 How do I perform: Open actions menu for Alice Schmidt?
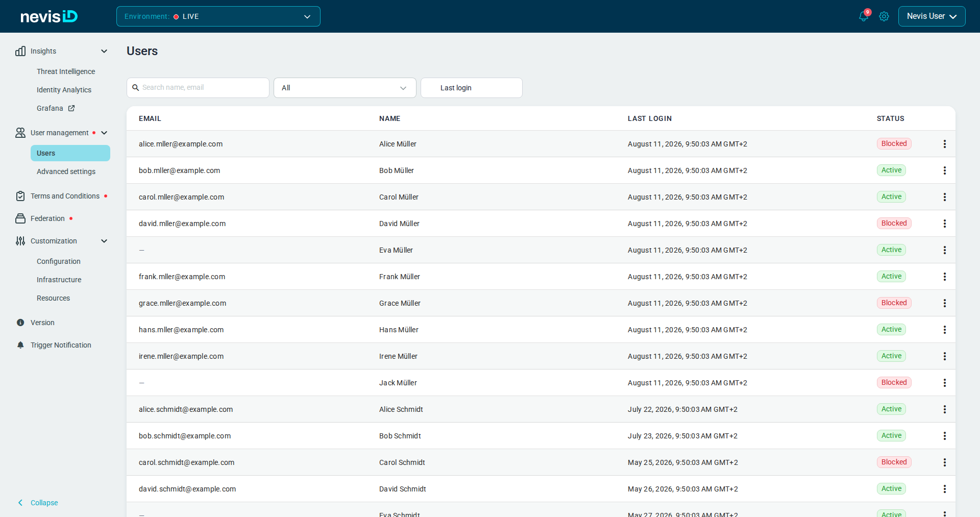[x=945, y=409]
